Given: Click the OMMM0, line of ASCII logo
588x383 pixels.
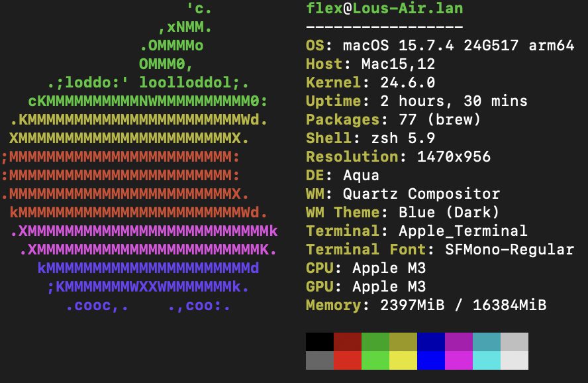Looking at the screenshot, I should [x=166, y=64].
